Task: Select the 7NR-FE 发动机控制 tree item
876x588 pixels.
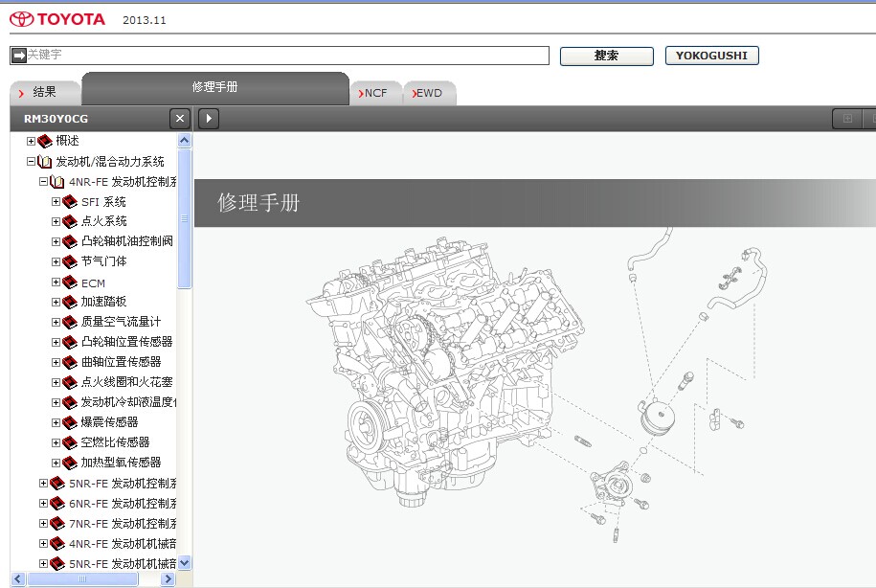Action: [123, 524]
